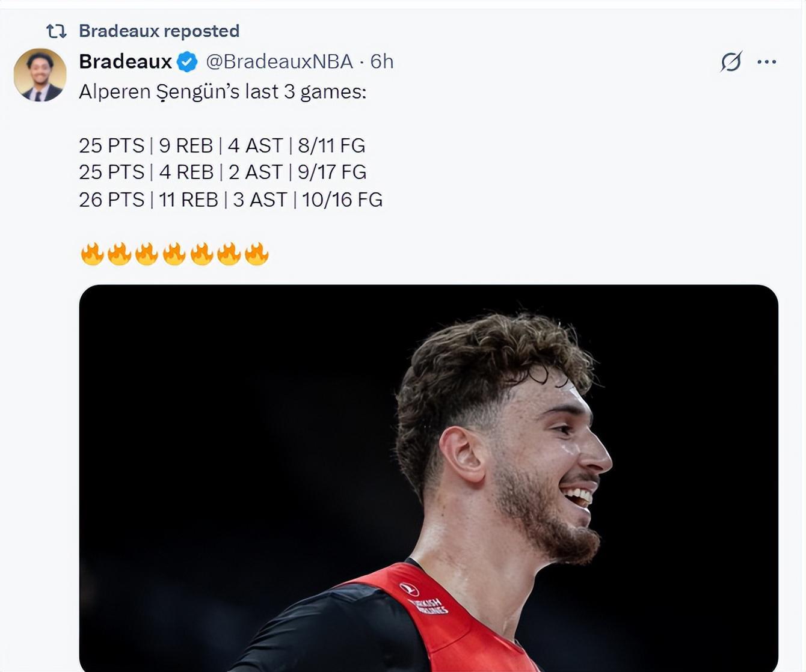Click the blue verified badge next to Bradeaux
The height and width of the screenshot is (672, 806).
coord(187,61)
